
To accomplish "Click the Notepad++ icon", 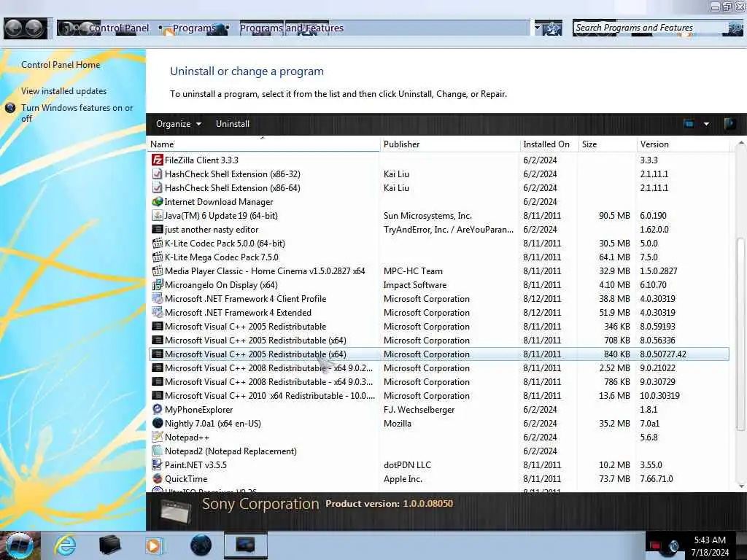I will point(158,437).
